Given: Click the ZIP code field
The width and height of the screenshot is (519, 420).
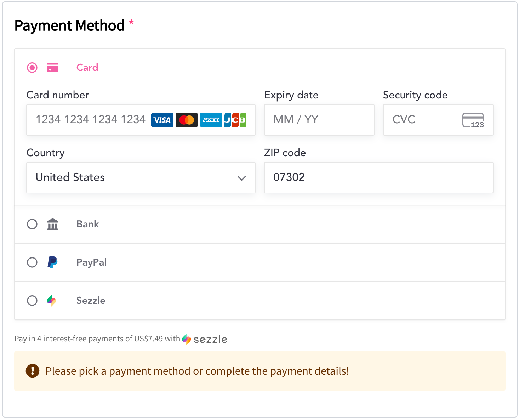Looking at the screenshot, I should (378, 177).
